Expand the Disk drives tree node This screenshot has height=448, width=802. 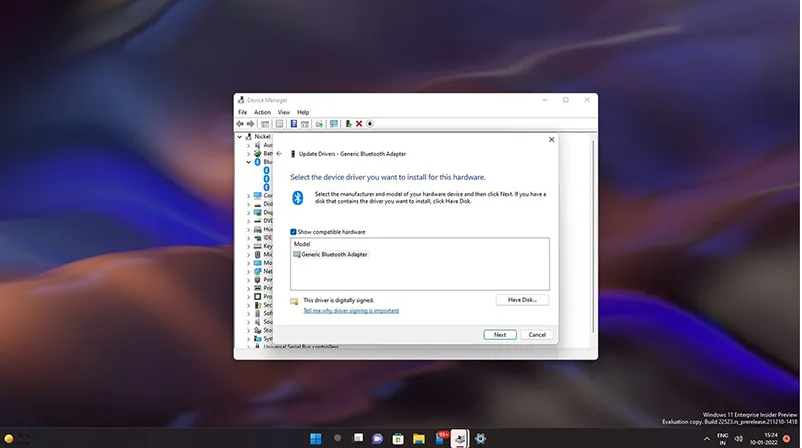point(249,204)
